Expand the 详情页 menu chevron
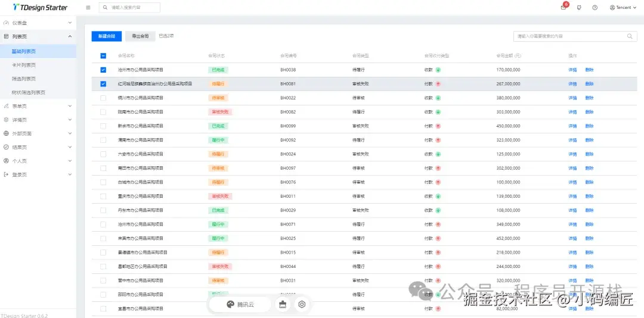Viewport: 644px width, 318px height. [x=70, y=120]
